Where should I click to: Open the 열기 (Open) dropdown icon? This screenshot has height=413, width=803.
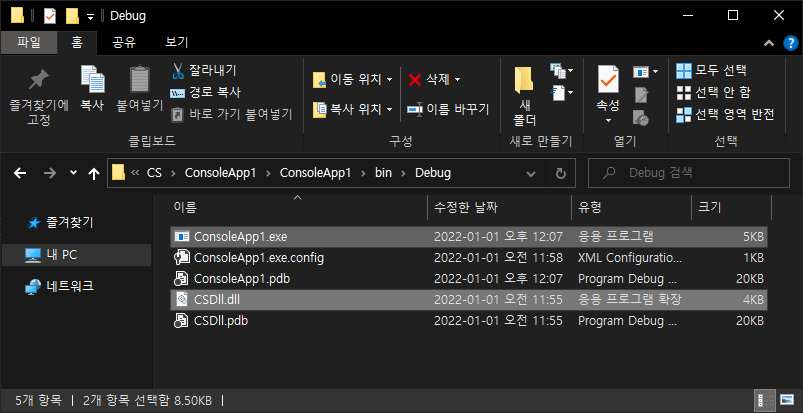coord(645,72)
